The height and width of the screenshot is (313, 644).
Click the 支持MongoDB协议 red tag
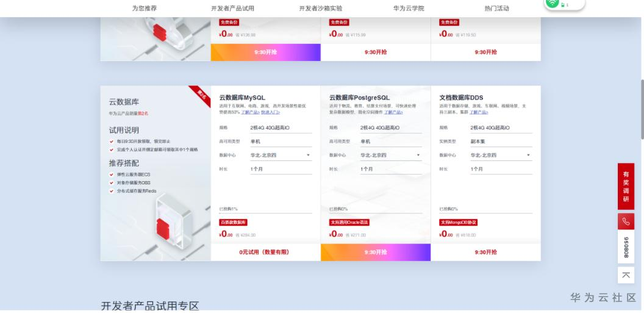coord(459,223)
